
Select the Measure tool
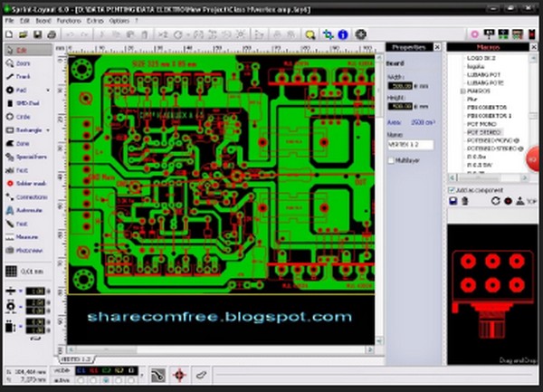click(25, 236)
